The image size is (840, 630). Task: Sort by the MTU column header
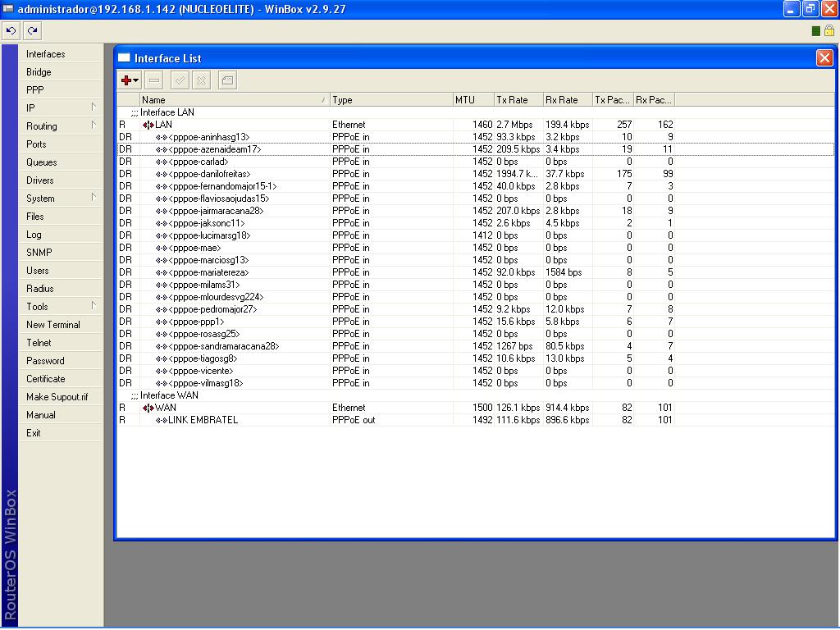(x=473, y=99)
